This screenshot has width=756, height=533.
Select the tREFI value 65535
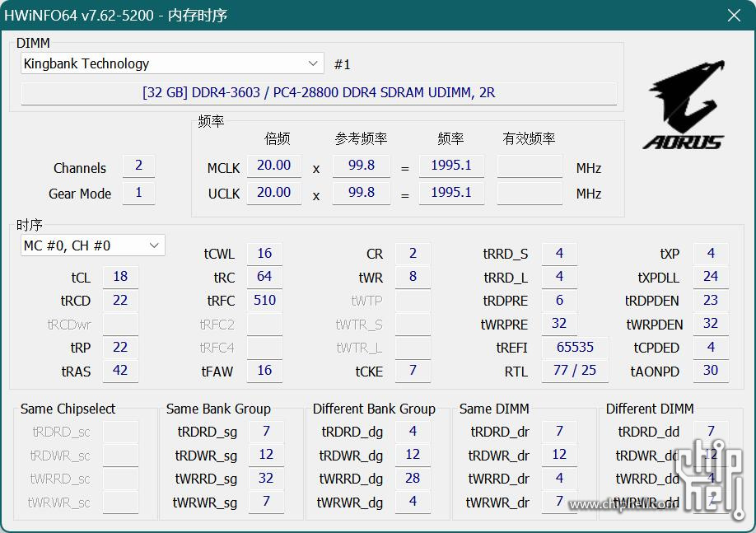coord(575,348)
